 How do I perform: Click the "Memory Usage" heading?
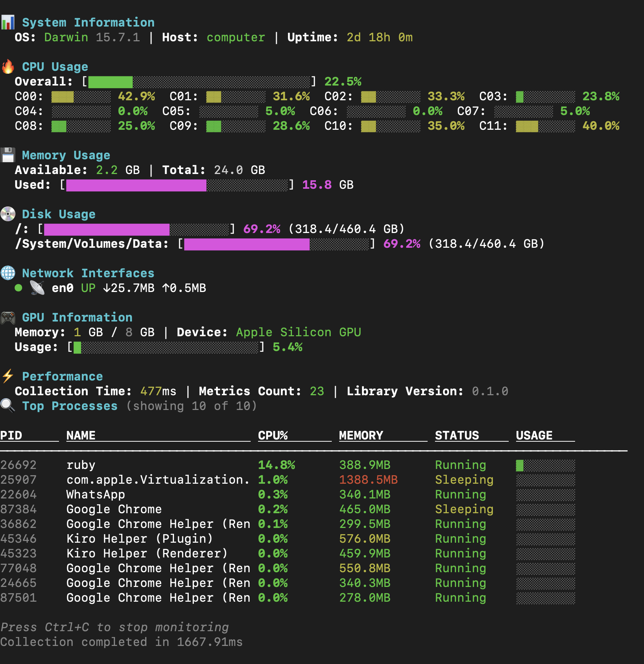click(66, 155)
